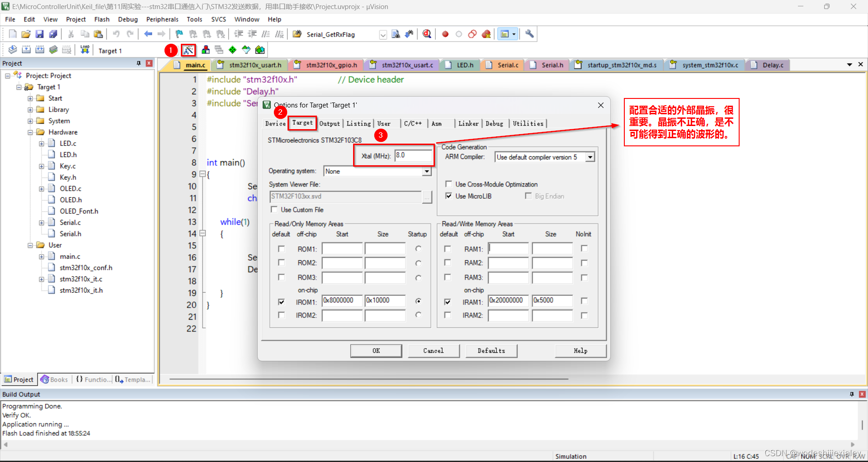
Task: Open Serial_GetRxFlag find combo dropdown
Action: [x=383, y=35]
